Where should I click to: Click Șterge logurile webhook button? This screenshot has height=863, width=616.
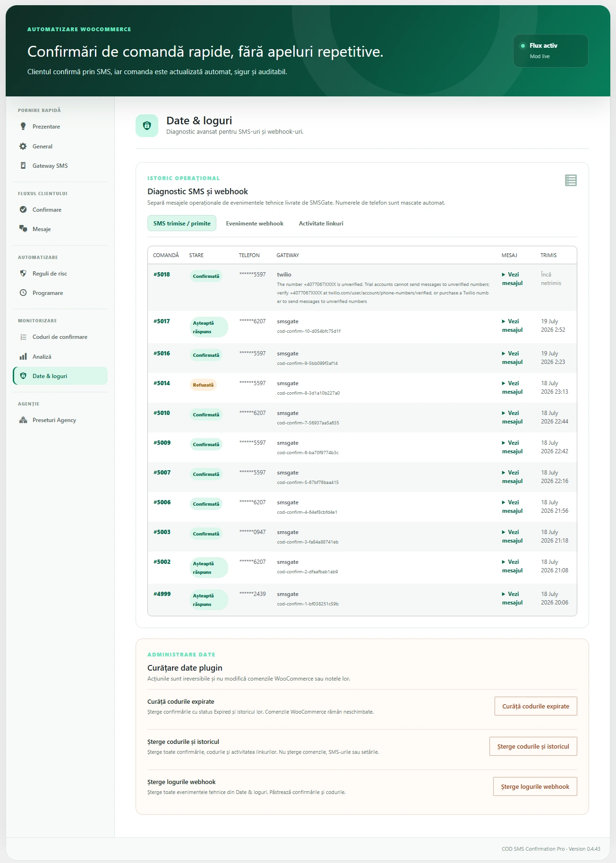[x=535, y=786]
